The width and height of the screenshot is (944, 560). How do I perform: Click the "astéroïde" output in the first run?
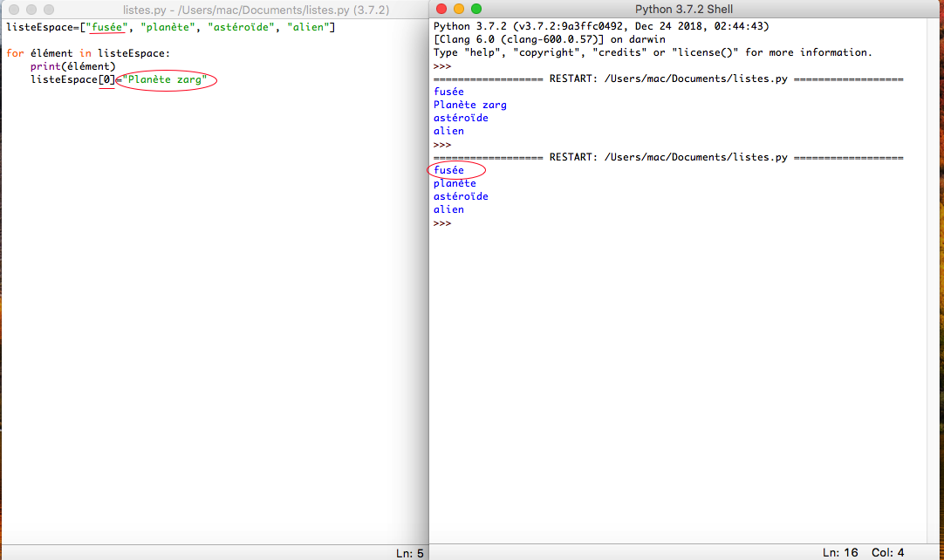click(461, 118)
